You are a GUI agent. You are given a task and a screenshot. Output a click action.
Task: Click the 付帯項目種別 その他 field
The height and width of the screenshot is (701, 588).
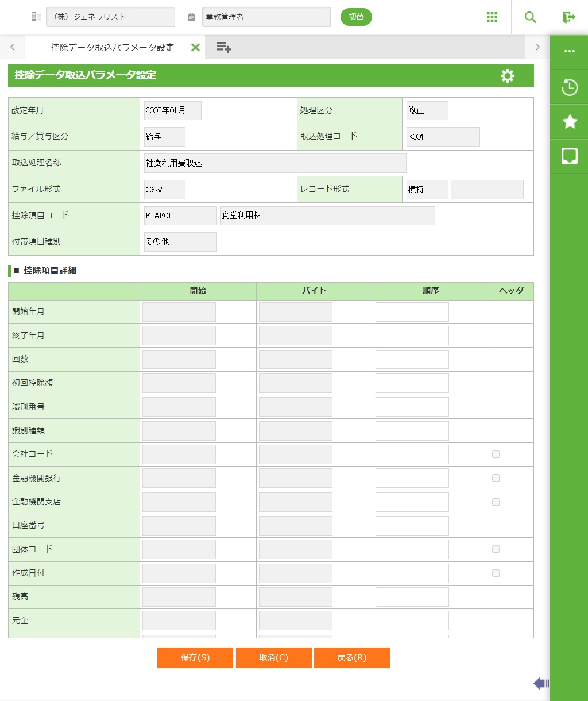click(180, 242)
